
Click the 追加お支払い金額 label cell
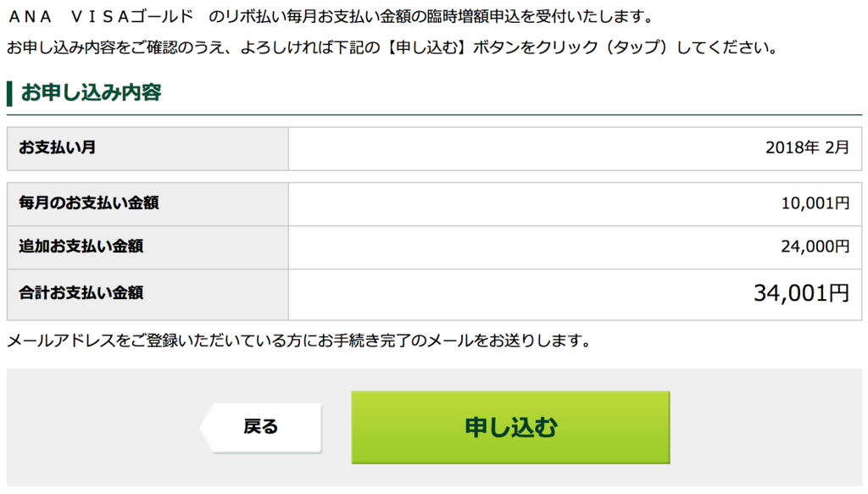pos(147,247)
